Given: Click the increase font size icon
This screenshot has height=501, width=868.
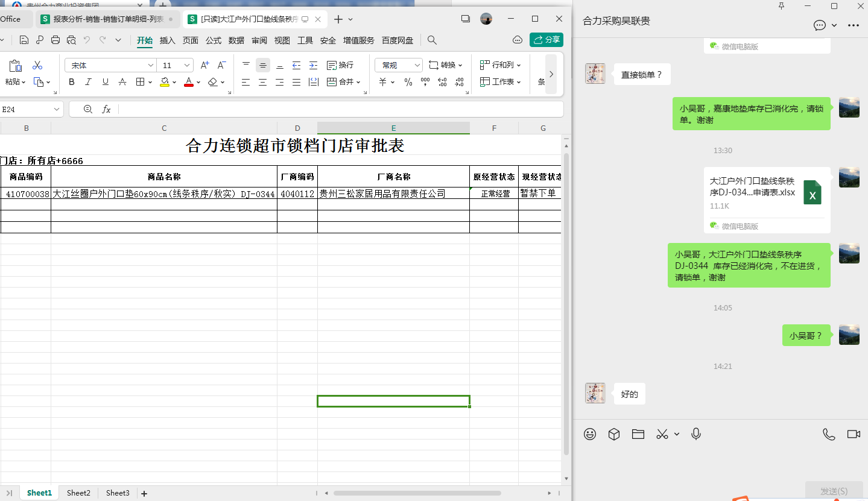Looking at the screenshot, I should click(x=204, y=65).
